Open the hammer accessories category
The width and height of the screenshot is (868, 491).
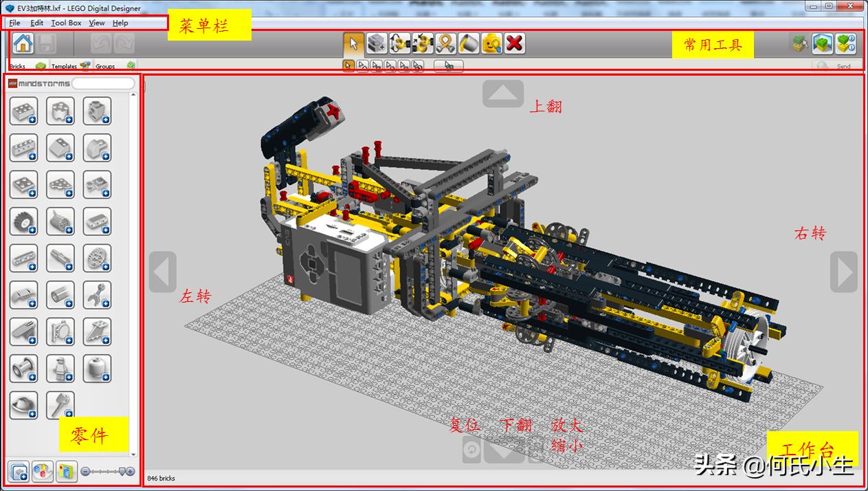click(60, 405)
